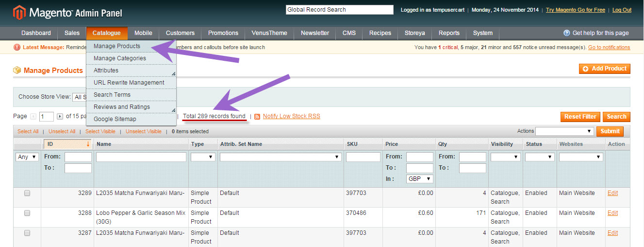Click the Add Product button

(x=604, y=69)
